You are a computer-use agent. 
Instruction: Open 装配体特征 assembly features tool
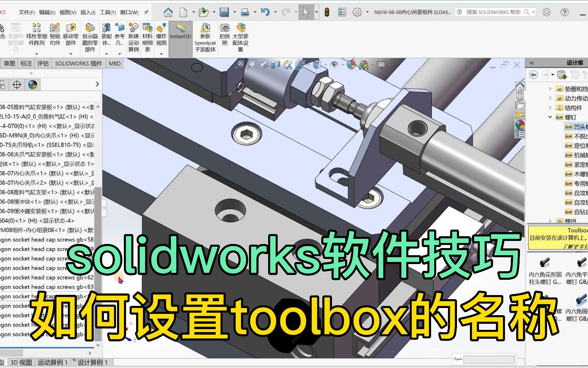pos(107,34)
